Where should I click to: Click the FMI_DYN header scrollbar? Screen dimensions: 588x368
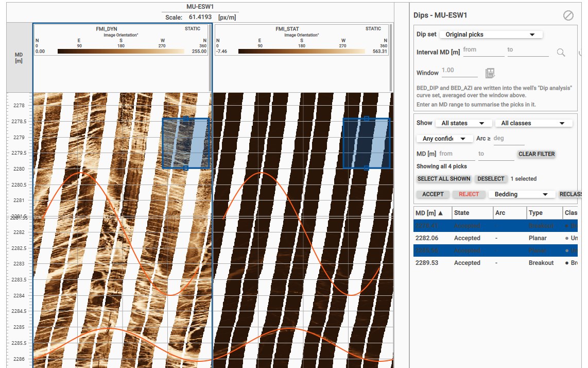(210, 58)
